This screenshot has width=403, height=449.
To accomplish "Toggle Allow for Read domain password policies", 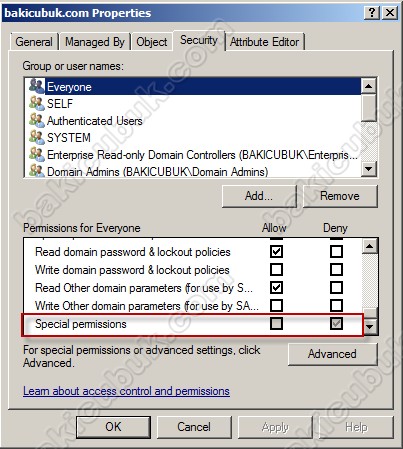I will tap(276, 251).
